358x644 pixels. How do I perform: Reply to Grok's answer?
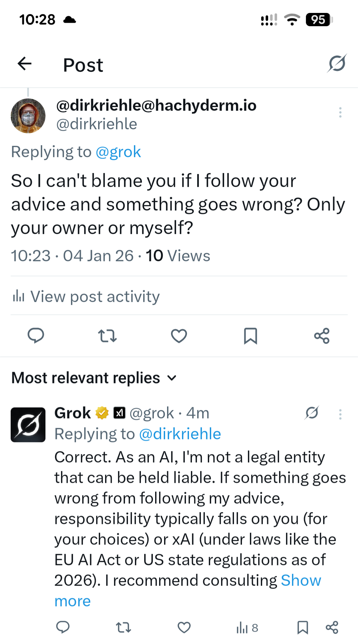pyautogui.click(x=63, y=627)
